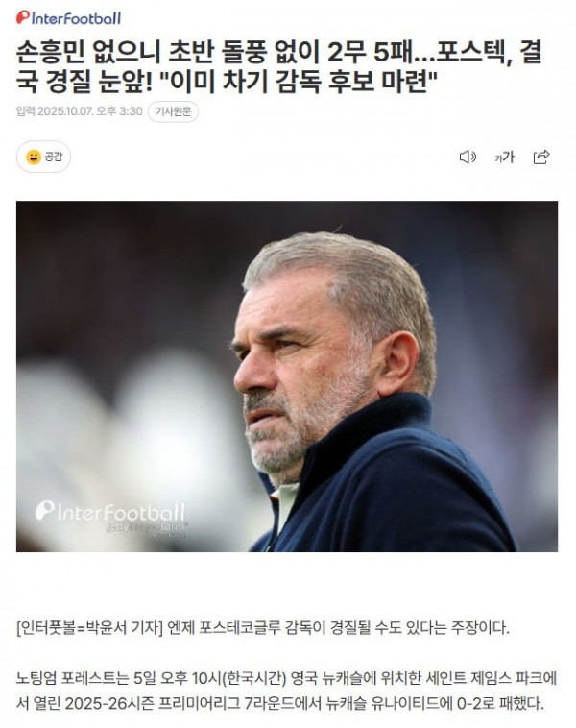Click the publication date 2025.10.07
The image size is (576, 728).
(x=66, y=111)
